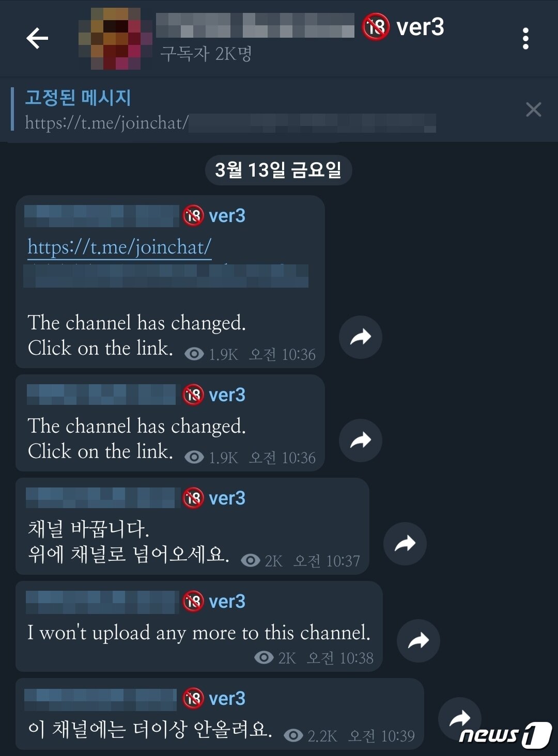
Task: Forward the joinchat link message
Action: click(x=361, y=337)
